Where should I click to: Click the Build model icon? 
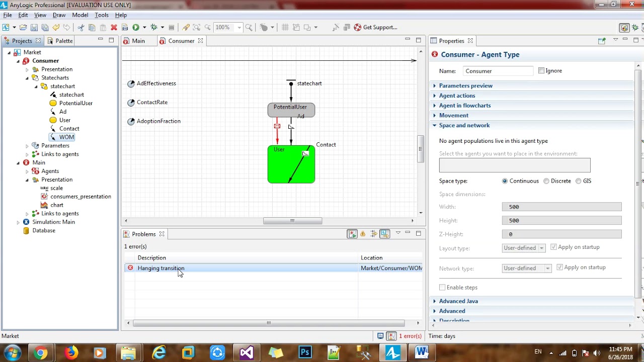tap(125, 27)
